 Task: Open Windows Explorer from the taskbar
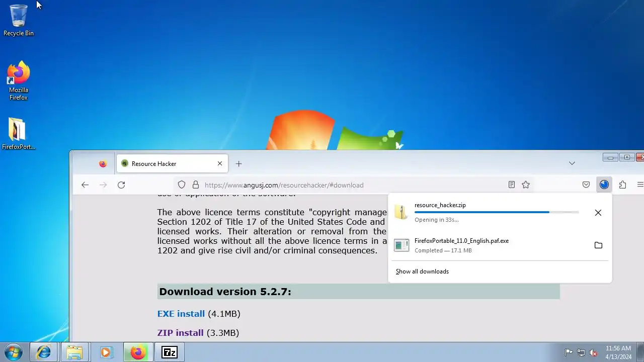74,352
